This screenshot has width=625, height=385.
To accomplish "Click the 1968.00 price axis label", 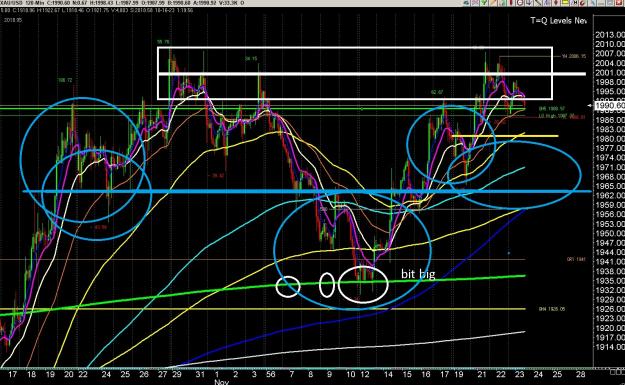I will pos(610,177).
